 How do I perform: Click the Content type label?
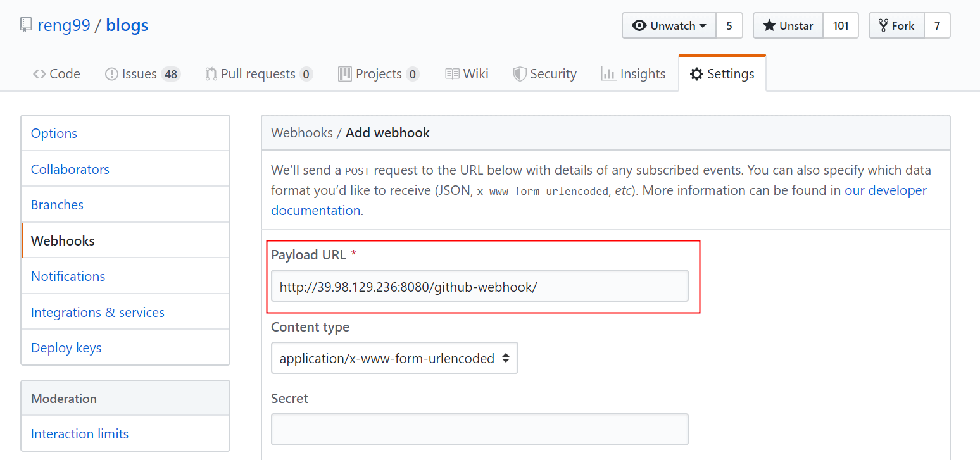[310, 327]
